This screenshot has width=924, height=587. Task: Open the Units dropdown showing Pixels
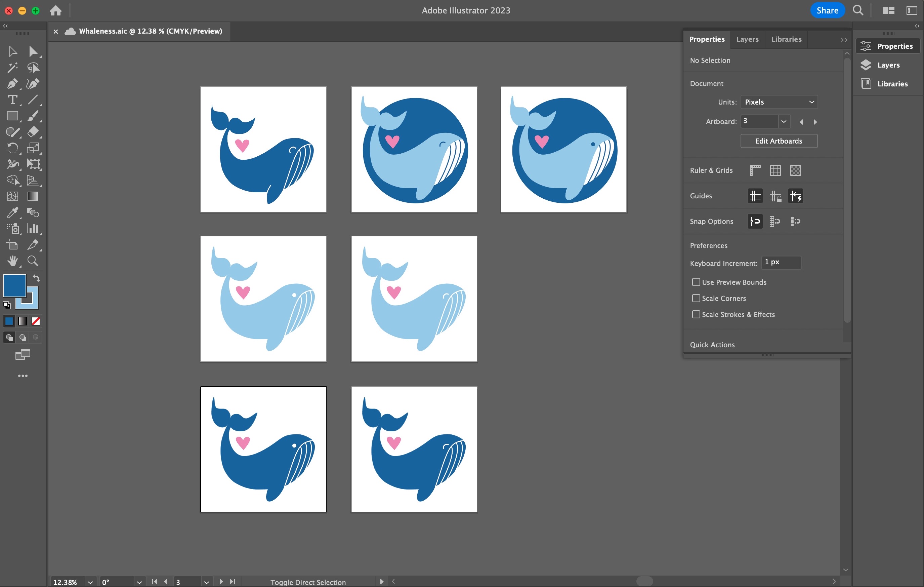pos(779,102)
